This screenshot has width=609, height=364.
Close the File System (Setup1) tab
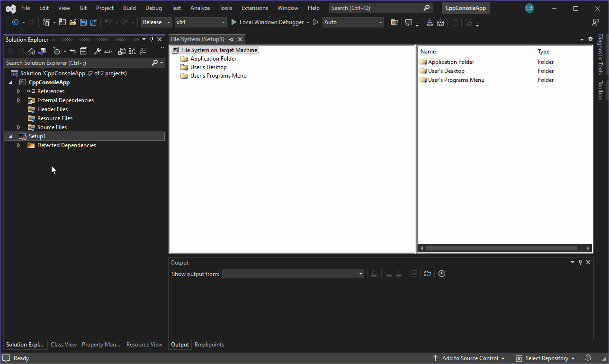coord(240,39)
